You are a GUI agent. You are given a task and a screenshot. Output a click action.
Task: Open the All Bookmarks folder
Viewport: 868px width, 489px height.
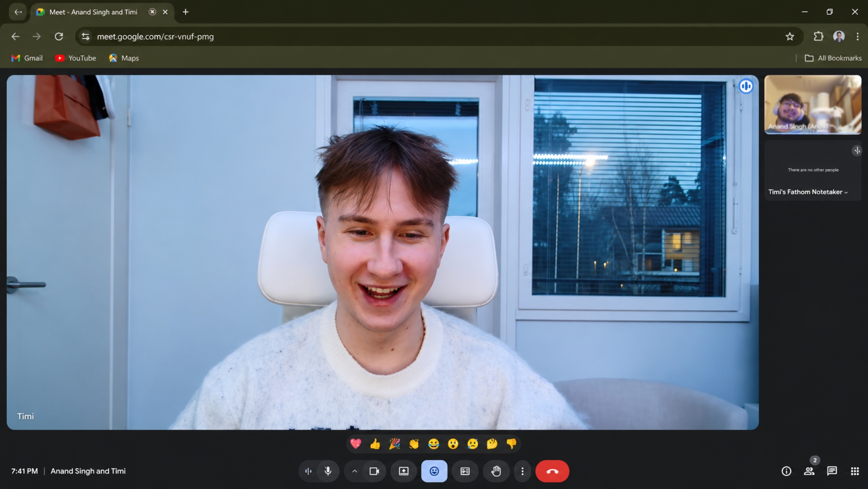click(x=833, y=58)
